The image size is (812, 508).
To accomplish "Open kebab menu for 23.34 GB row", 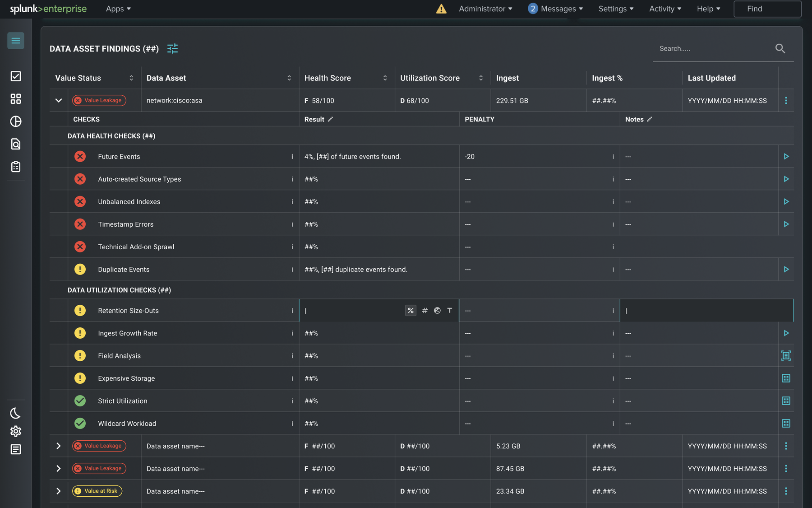I will coord(786,491).
